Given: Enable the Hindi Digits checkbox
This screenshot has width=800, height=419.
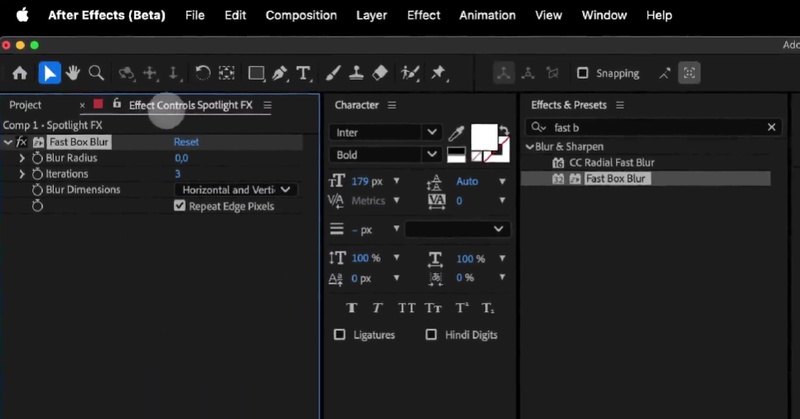Looking at the screenshot, I should point(431,334).
